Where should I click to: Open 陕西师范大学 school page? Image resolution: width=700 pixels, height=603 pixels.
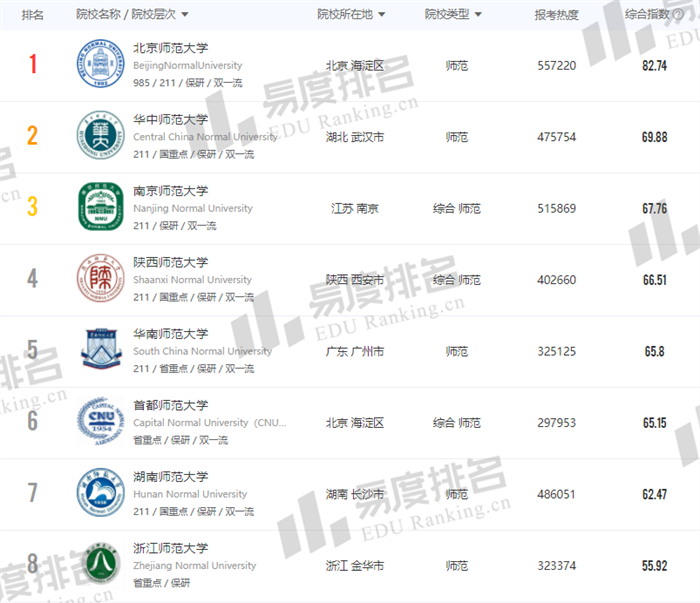tap(171, 262)
